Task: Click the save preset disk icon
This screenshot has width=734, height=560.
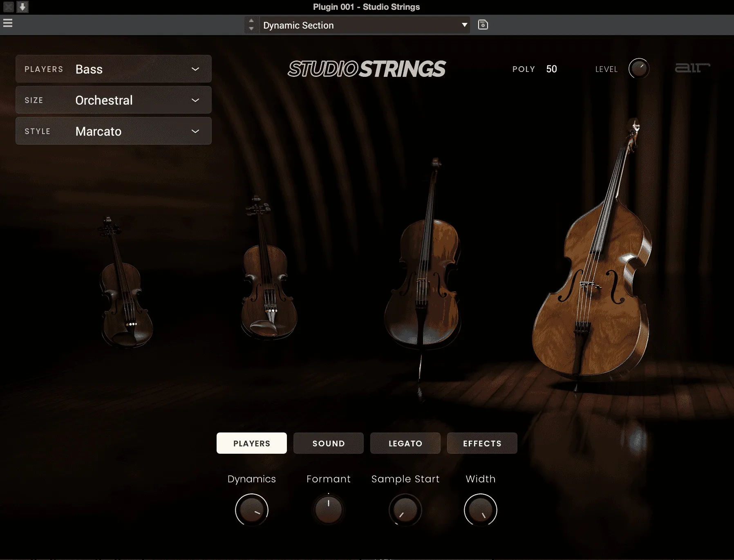Action: point(483,25)
